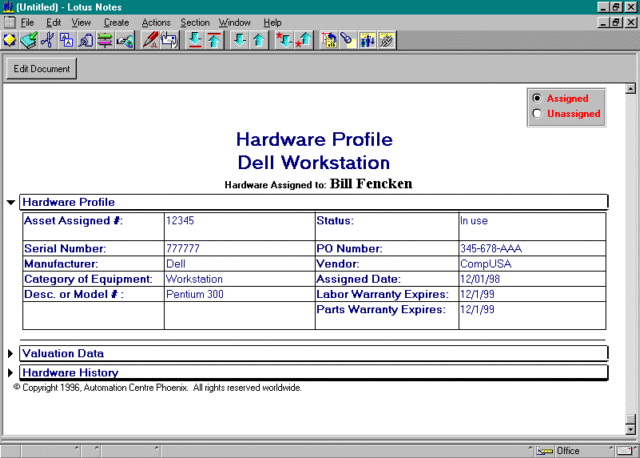Select the Unassigned radio button
The height and width of the screenshot is (458, 640).
(537, 113)
